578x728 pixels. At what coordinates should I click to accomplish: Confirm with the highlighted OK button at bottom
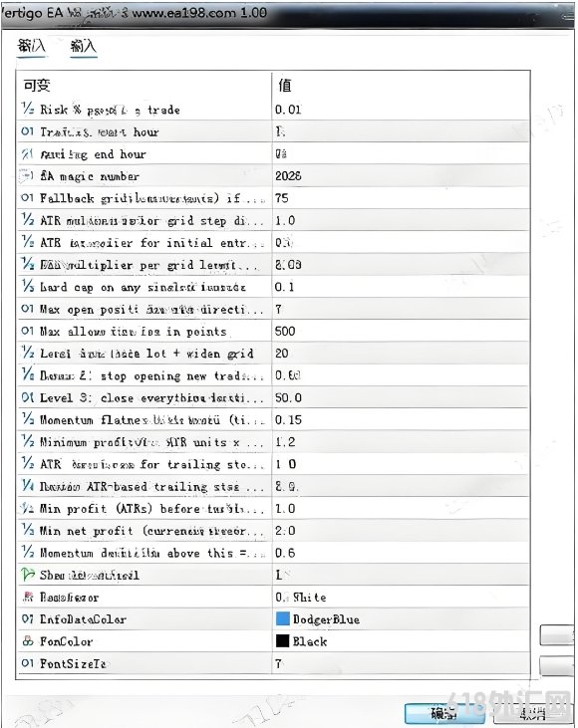[x=443, y=713]
